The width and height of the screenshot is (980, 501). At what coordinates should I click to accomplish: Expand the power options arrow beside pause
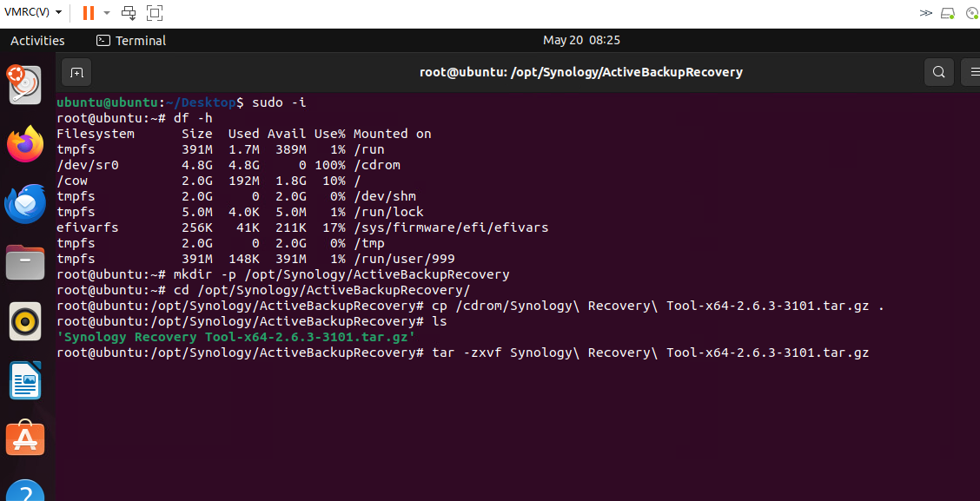coord(106,12)
